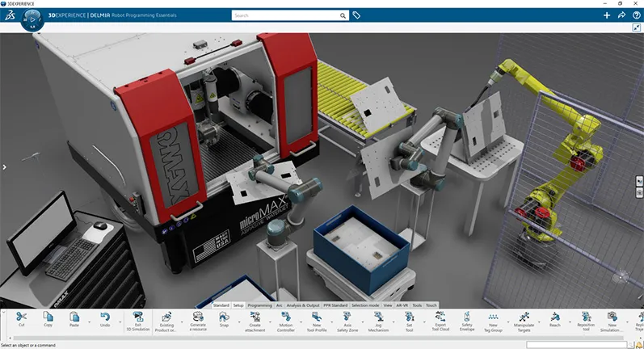Open the Jog Mechanism dropdown arrow
644x349 pixels.
[x=394, y=322]
